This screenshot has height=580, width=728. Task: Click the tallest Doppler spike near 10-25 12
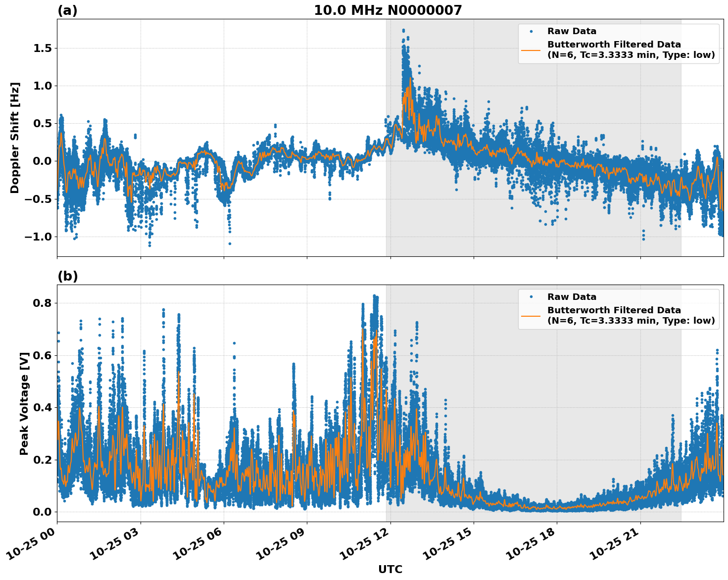(403, 30)
